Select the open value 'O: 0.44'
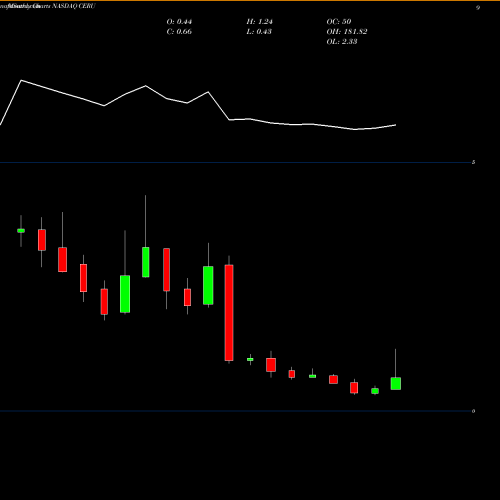 point(179,22)
